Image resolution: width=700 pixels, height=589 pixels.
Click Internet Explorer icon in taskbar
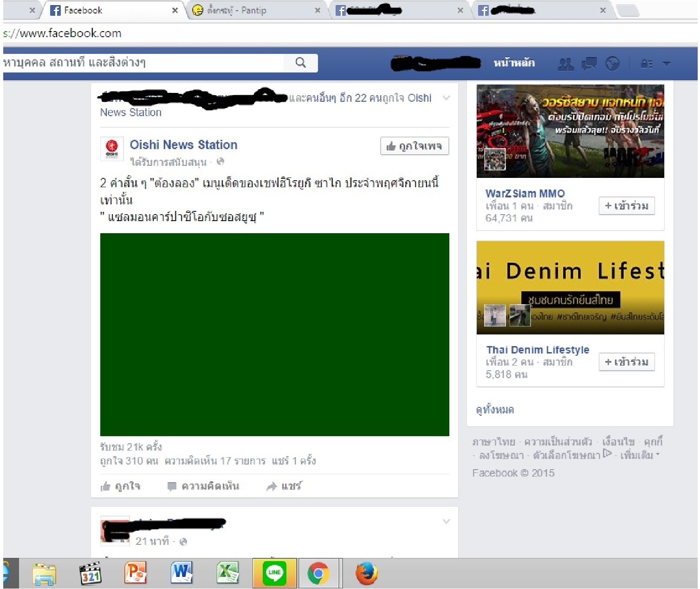coord(6,574)
